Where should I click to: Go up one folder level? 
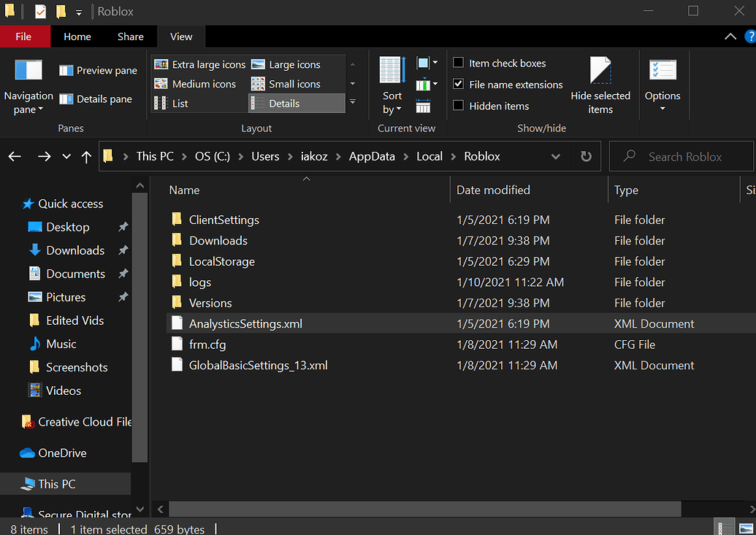86,157
